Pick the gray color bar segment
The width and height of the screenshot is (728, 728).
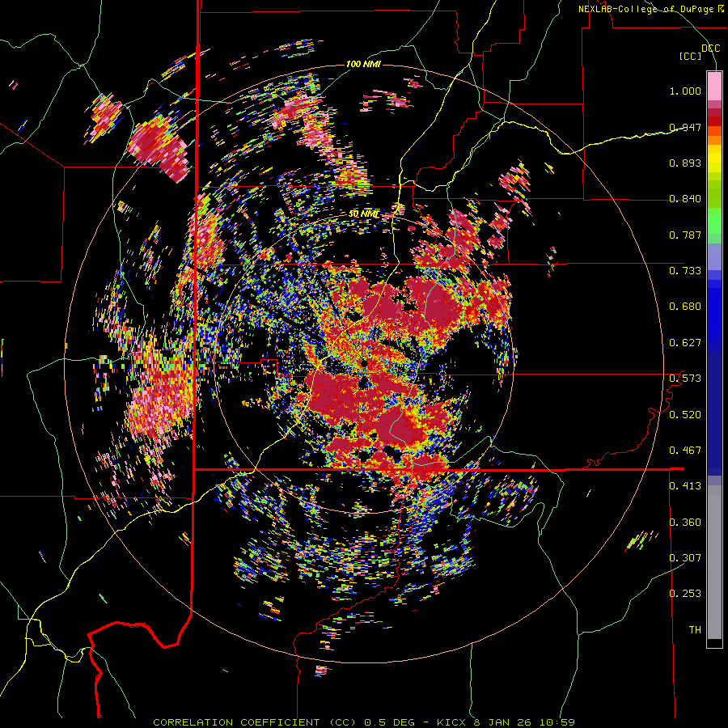pos(714,562)
